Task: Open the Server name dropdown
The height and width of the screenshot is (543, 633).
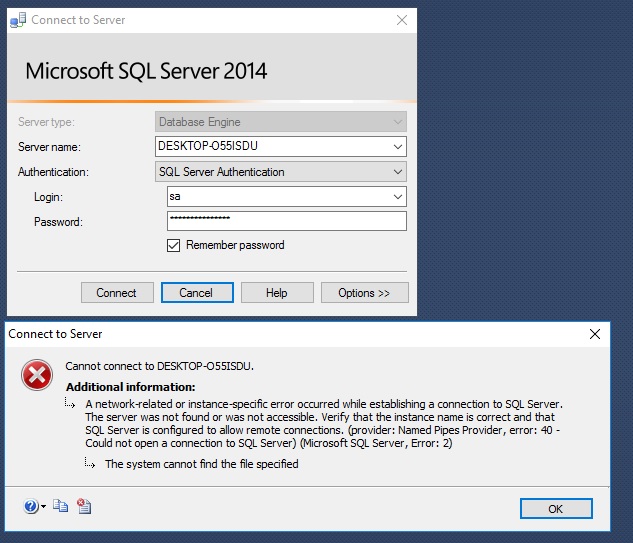Action: (x=398, y=147)
